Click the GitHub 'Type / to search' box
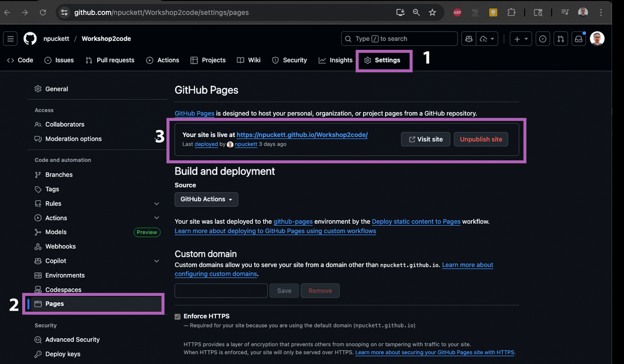This screenshot has width=624, height=364. click(399, 39)
